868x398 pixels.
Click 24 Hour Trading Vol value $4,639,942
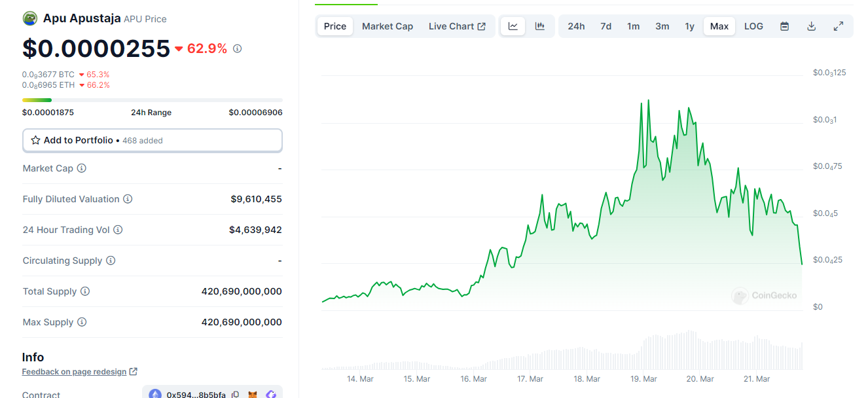point(255,230)
